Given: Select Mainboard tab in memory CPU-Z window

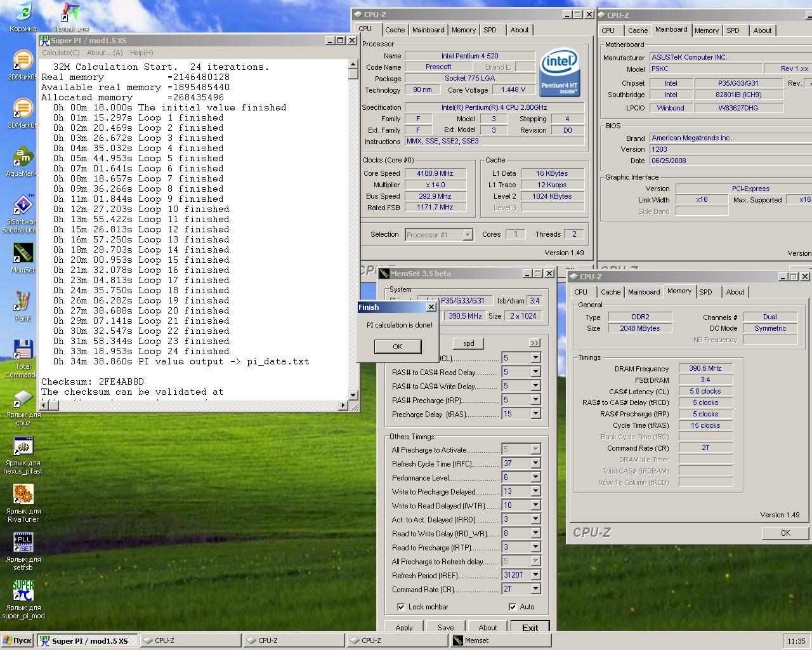Looking at the screenshot, I should click(644, 292).
